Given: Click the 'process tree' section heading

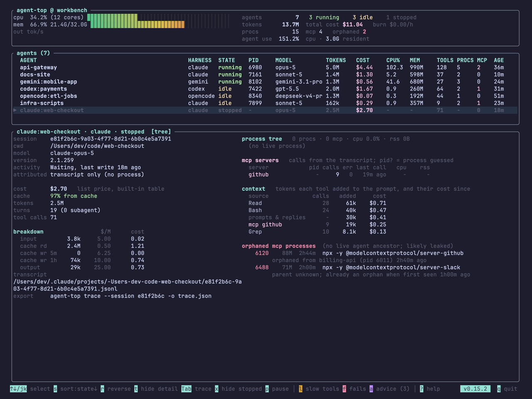Looking at the screenshot, I should tap(262, 139).
